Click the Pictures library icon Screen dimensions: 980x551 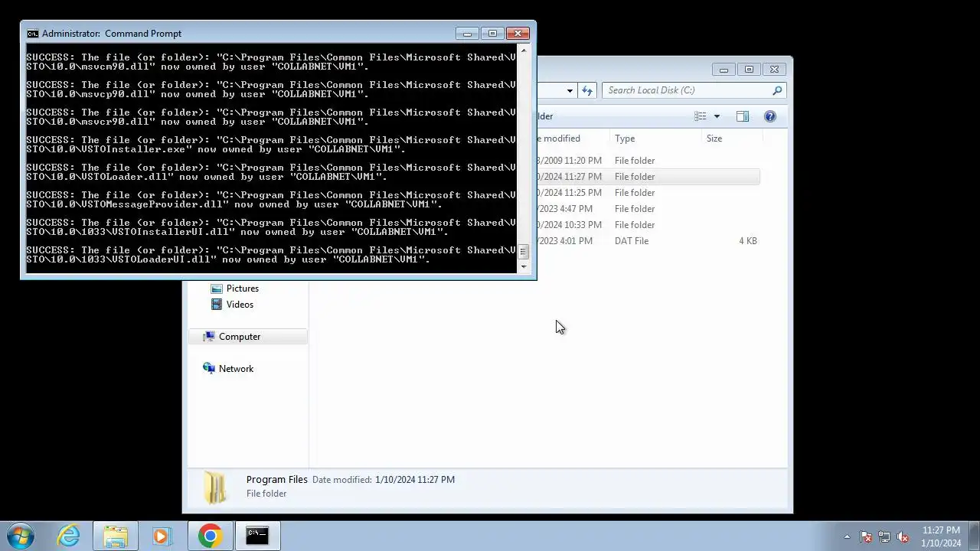tap(217, 289)
